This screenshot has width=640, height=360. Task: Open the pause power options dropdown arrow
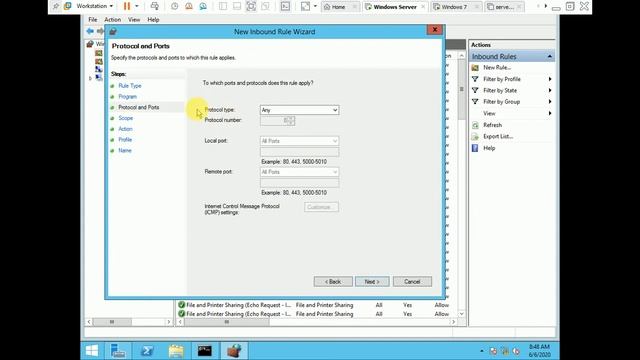(x=137, y=6)
